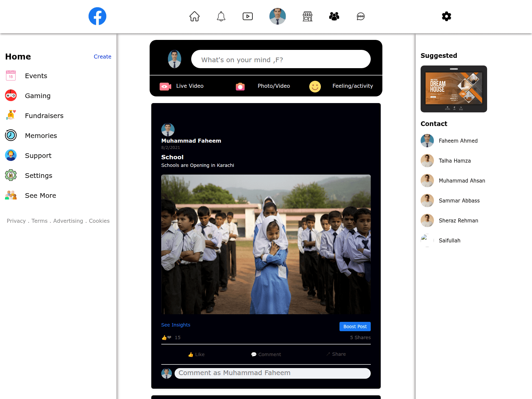Image resolution: width=532 pixels, height=399 pixels.
Task: Open the Marketplace store icon
Action: pyautogui.click(x=308, y=16)
